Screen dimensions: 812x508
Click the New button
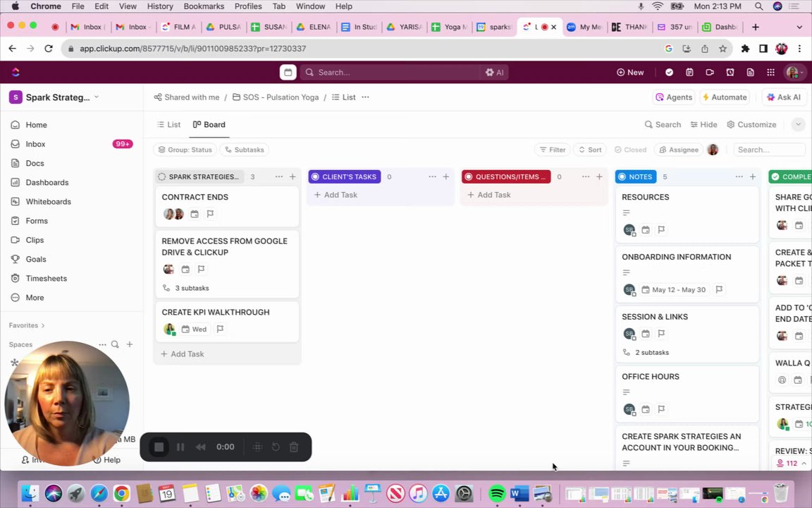tap(630, 73)
